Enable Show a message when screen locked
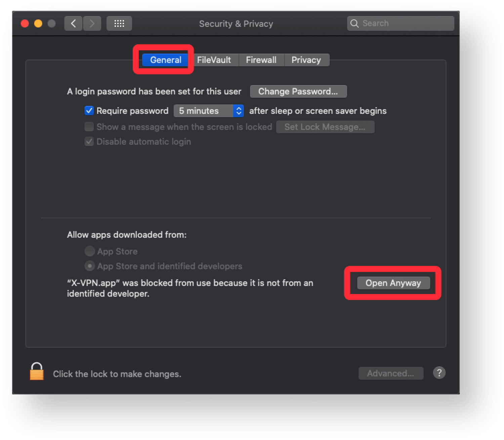This screenshot has height=440, width=504. 89,127
